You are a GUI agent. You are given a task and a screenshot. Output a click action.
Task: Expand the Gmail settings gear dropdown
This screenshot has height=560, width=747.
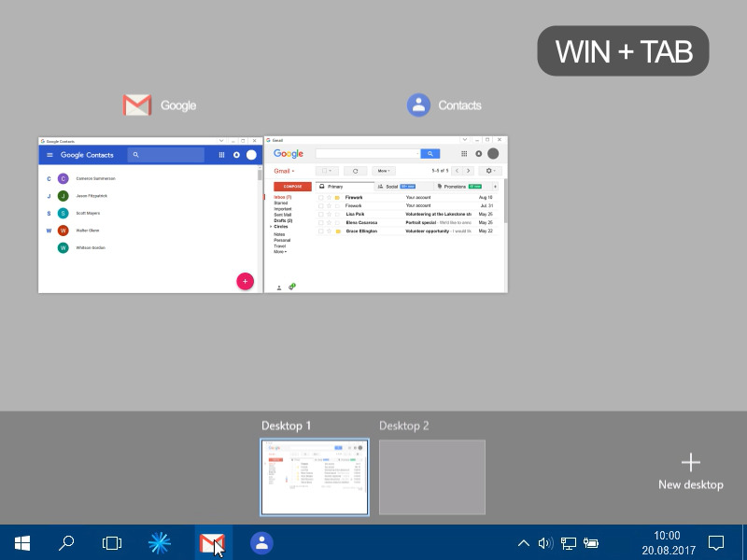(489, 171)
